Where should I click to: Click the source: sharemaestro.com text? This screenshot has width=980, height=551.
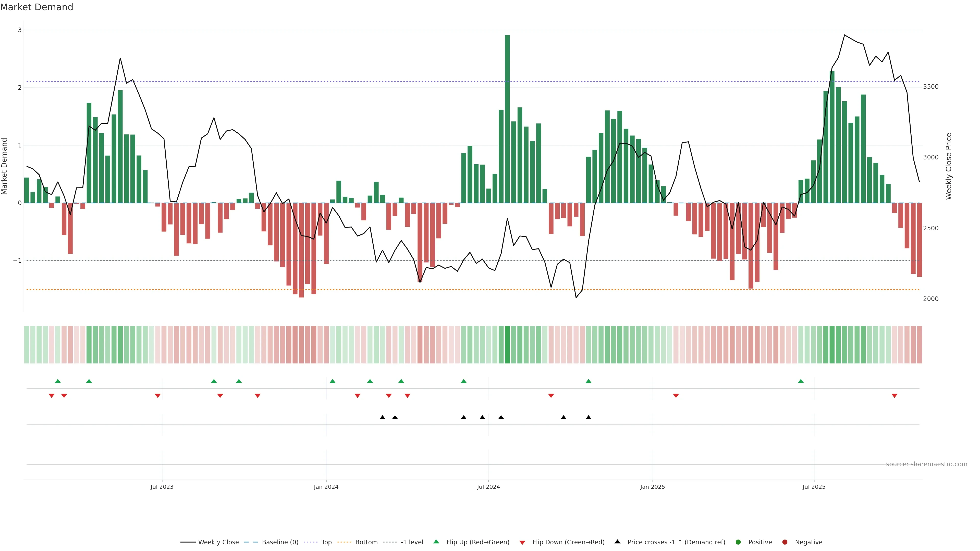926,464
